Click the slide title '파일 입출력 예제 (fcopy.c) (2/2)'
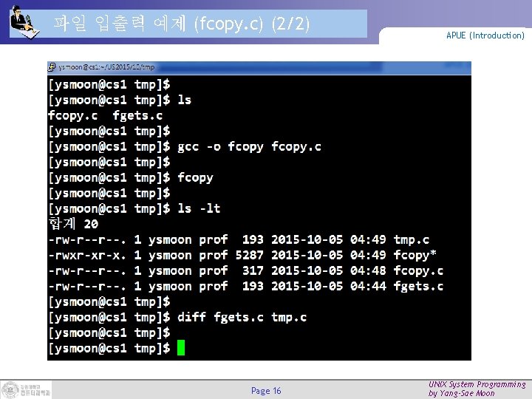 (182, 24)
